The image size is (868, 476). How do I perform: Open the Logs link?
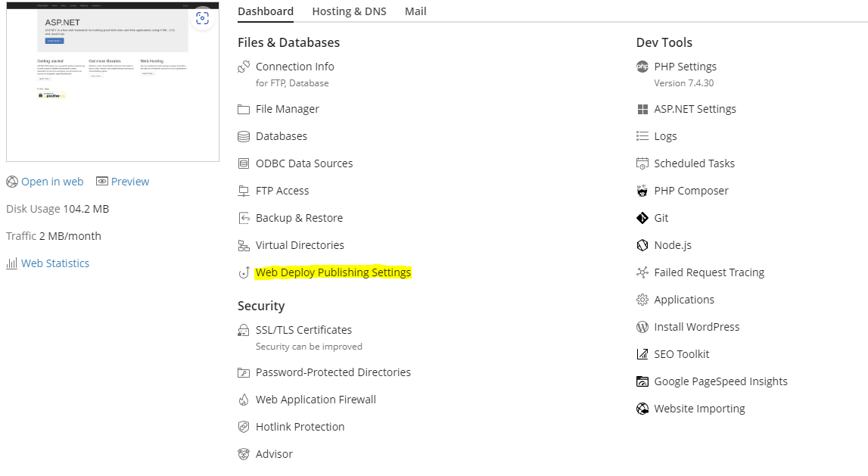pyautogui.click(x=665, y=136)
